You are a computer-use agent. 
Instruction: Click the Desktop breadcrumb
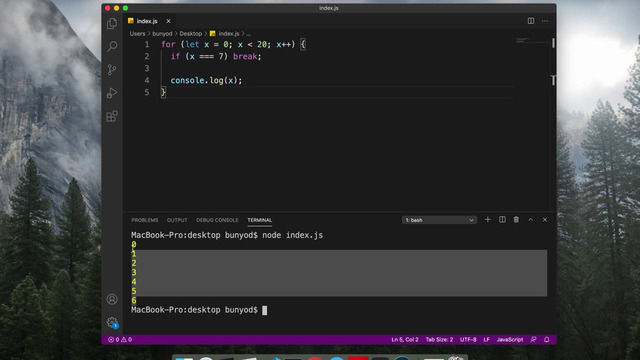[x=191, y=33]
